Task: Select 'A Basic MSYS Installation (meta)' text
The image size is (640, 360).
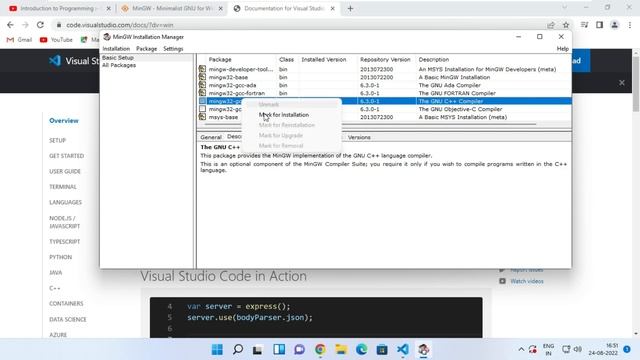Action: (463, 117)
